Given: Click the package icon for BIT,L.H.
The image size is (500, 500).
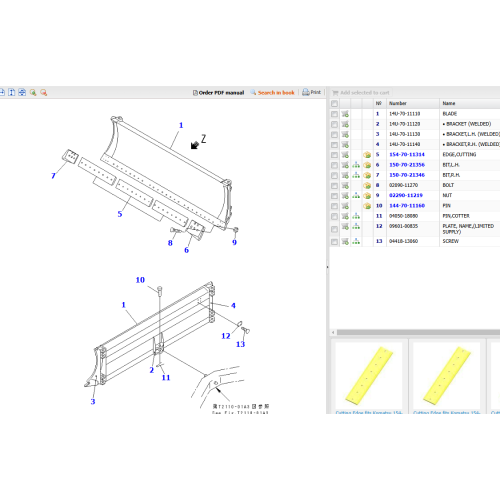Looking at the screenshot, I should click(x=367, y=165).
